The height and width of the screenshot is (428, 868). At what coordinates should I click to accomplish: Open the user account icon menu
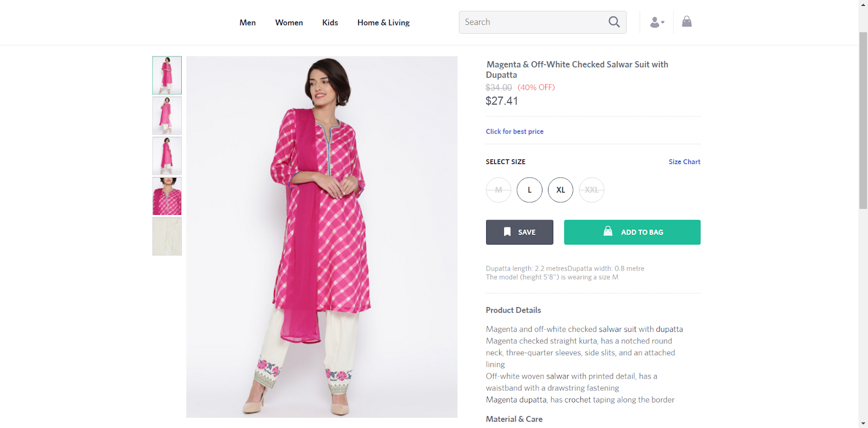656,22
